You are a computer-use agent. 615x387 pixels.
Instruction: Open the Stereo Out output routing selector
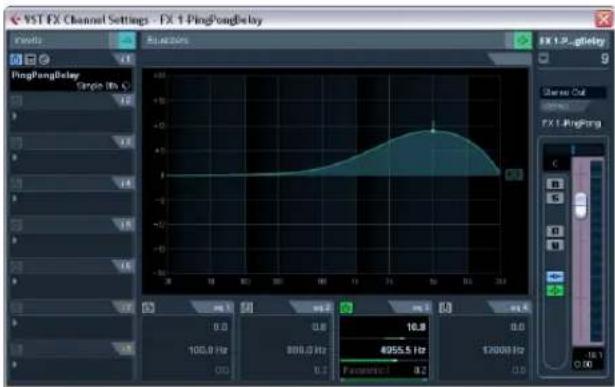tap(573, 93)
